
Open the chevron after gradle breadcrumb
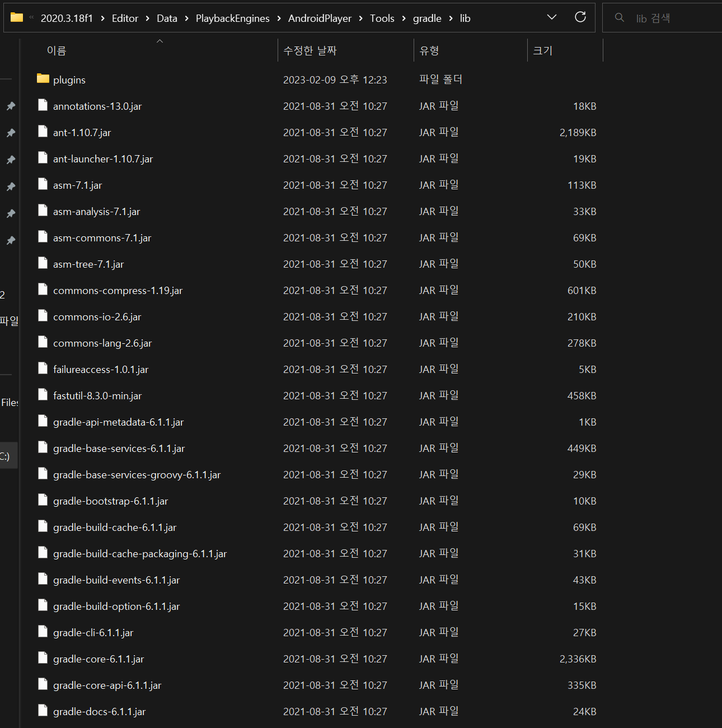(x=451, y=18)
